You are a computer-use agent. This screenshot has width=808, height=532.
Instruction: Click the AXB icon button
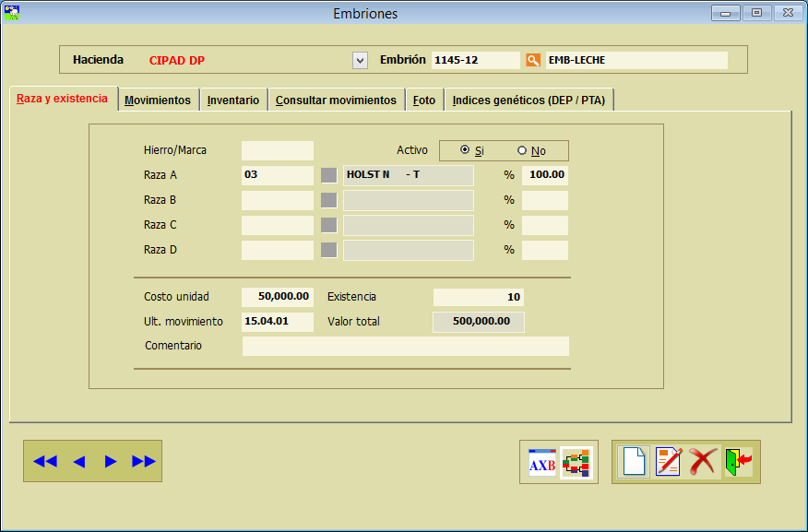[x=541, y=463]
